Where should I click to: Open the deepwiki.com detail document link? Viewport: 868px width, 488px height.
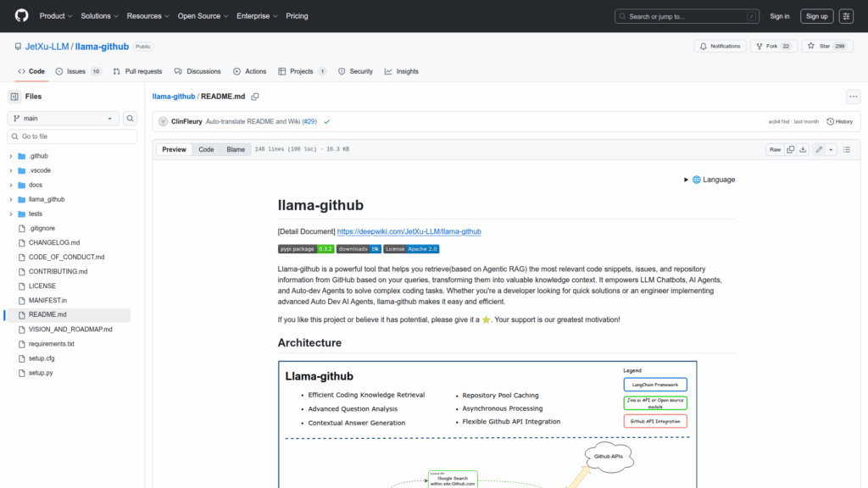click(409, 231)
